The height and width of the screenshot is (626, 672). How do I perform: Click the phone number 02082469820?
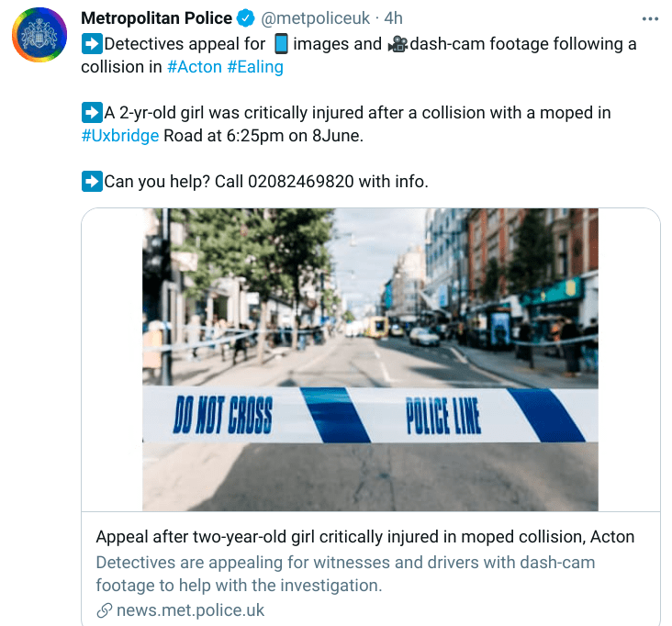pos(300,182)
